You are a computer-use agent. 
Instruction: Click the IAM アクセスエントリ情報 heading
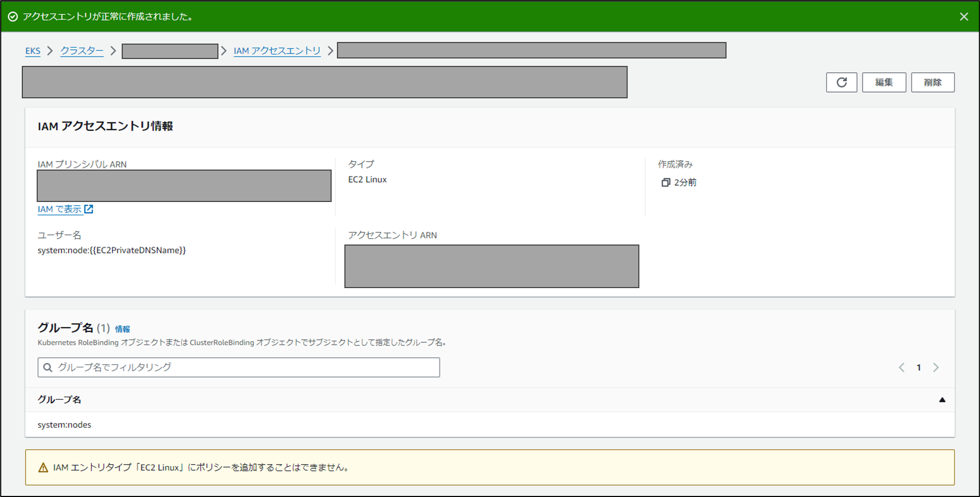click(105, 127)
